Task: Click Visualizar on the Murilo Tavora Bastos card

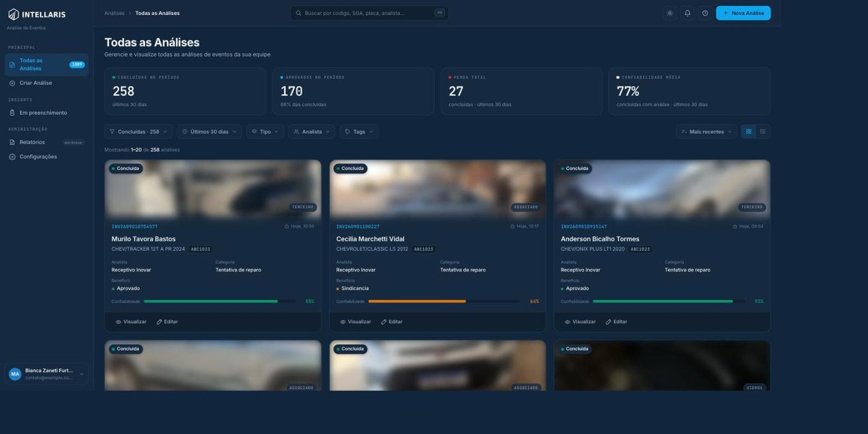Action: point(131,322)
